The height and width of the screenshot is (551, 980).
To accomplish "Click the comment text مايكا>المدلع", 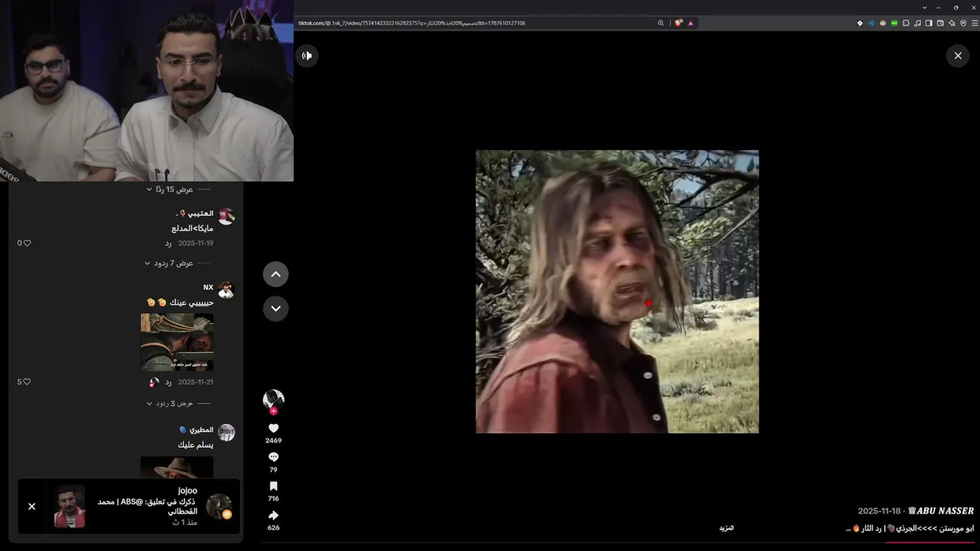I will (192, 228).
